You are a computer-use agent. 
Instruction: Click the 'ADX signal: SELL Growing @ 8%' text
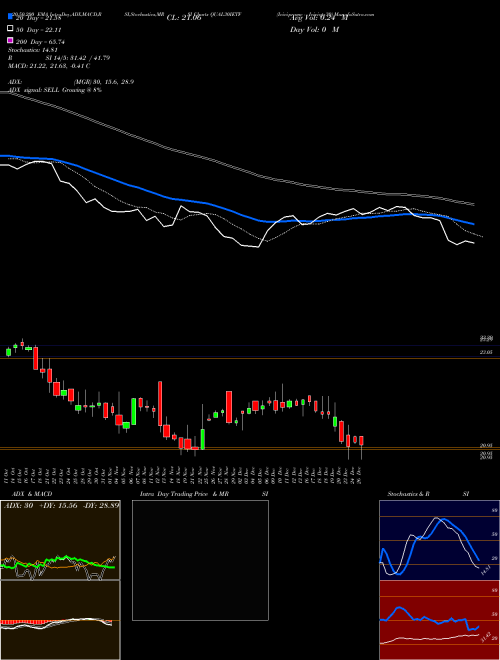pyautogui.click(x=55, y=90)
